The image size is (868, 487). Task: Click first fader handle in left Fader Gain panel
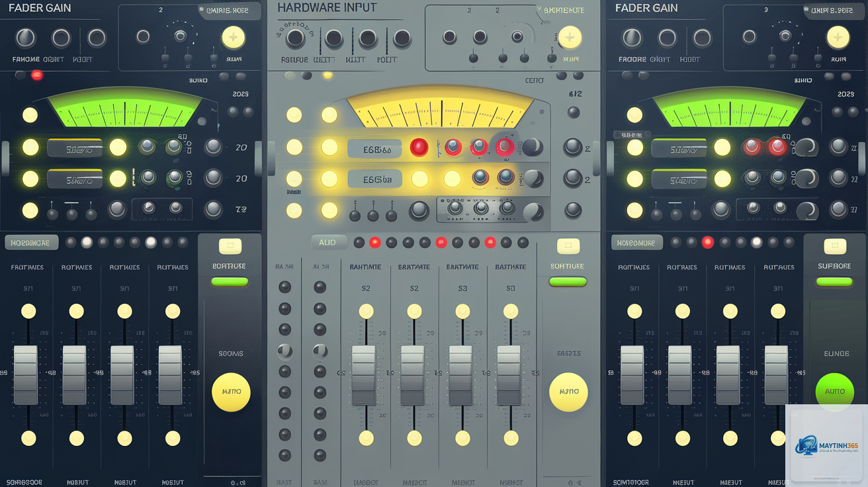pos(26,375)
